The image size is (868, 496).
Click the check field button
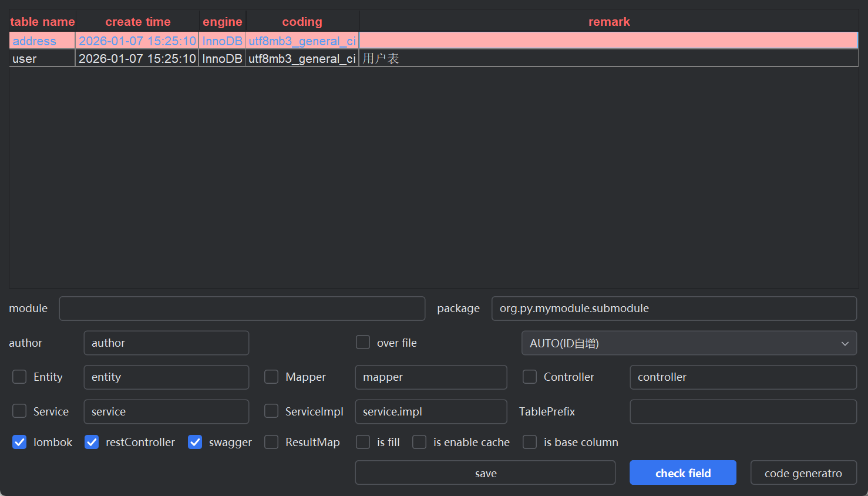coord(683,472)
